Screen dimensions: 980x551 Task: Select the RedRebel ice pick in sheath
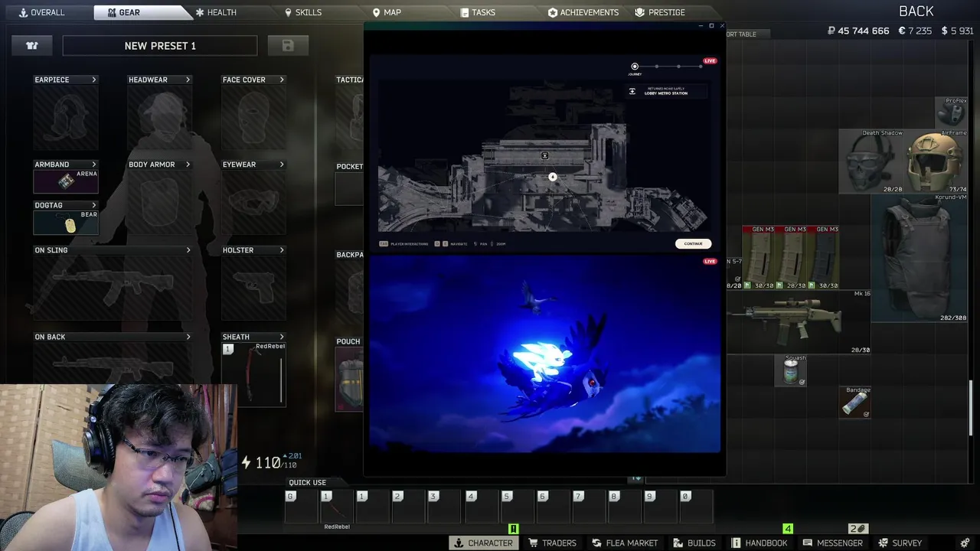click(x=254, y=374)
